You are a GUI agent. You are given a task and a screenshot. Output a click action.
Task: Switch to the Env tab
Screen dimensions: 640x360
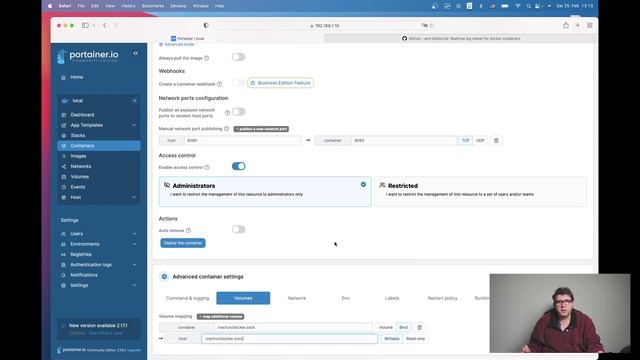tap(345, 298)
